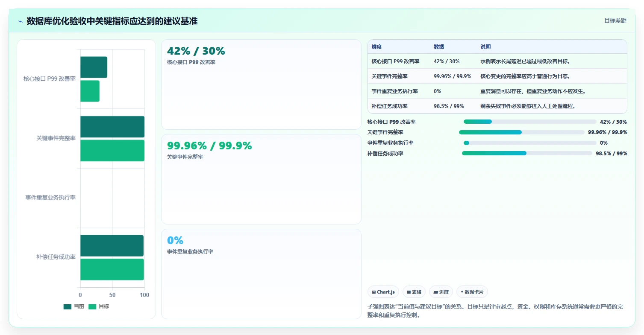Click the 0% card value
Screen dimensions: 644x335
[x=175, y=241]
